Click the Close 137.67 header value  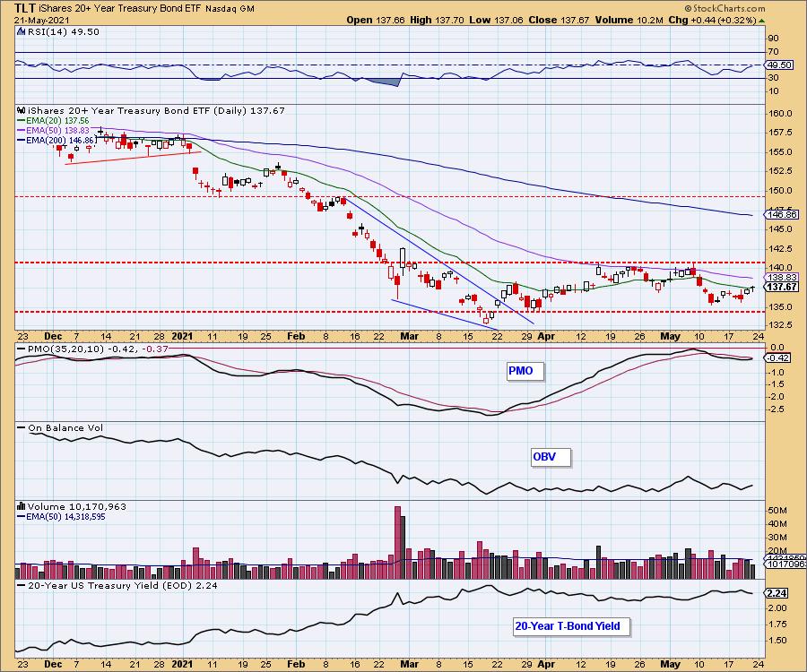(x=559, y=20)
